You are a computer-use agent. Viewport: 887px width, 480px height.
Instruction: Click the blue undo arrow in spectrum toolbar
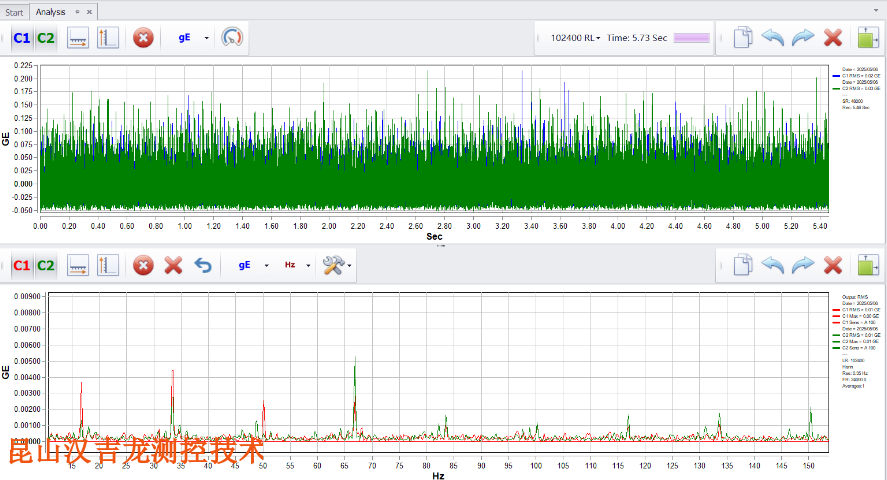pyautogui.click(x=203, y=265)
